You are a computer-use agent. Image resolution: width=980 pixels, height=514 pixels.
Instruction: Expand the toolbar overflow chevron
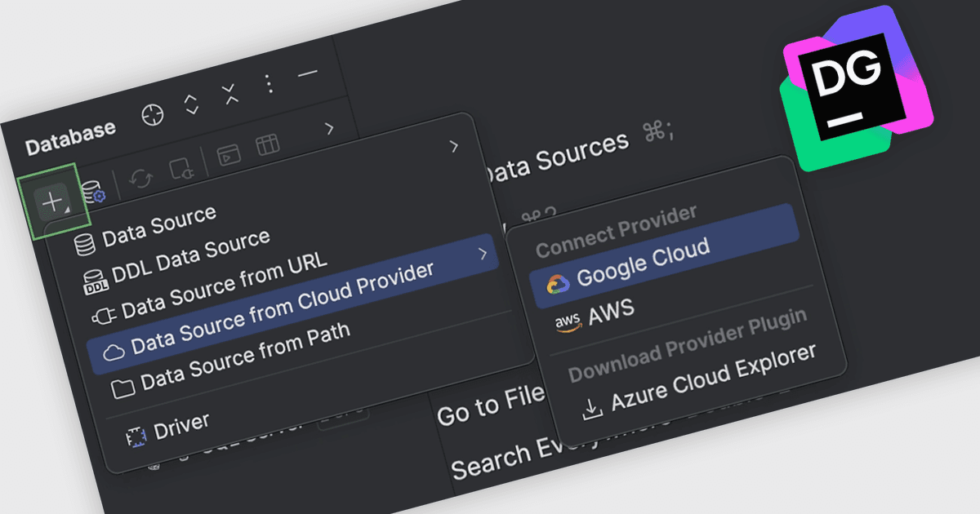click(329, 128)
